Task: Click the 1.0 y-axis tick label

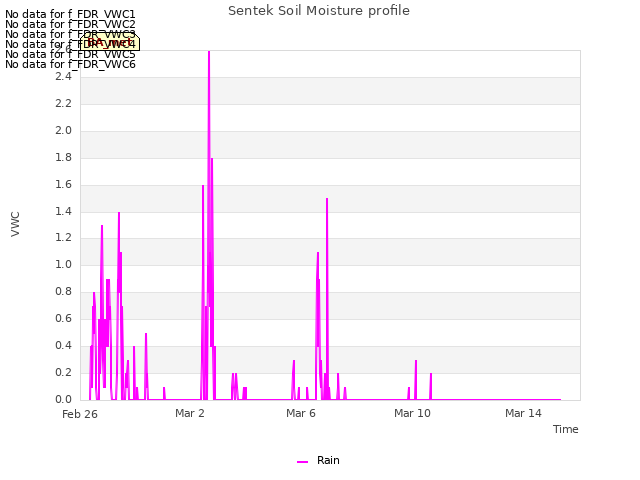Action: point(63,264)
